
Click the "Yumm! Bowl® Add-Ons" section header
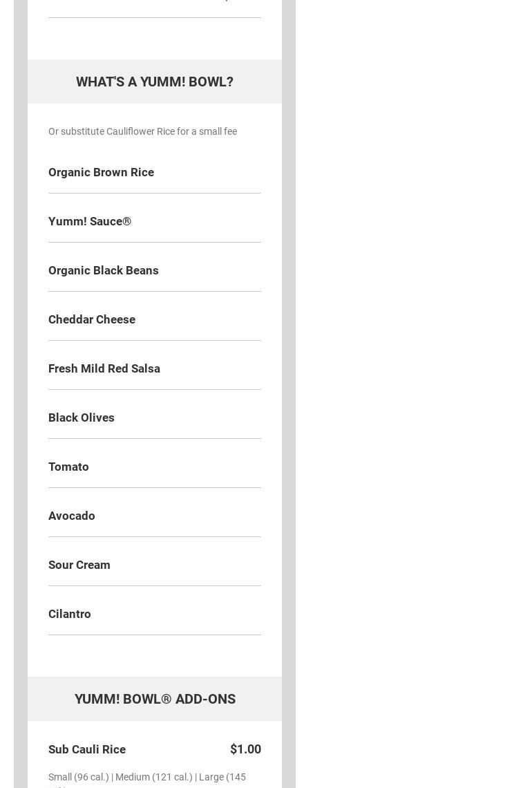click(155, 699)
